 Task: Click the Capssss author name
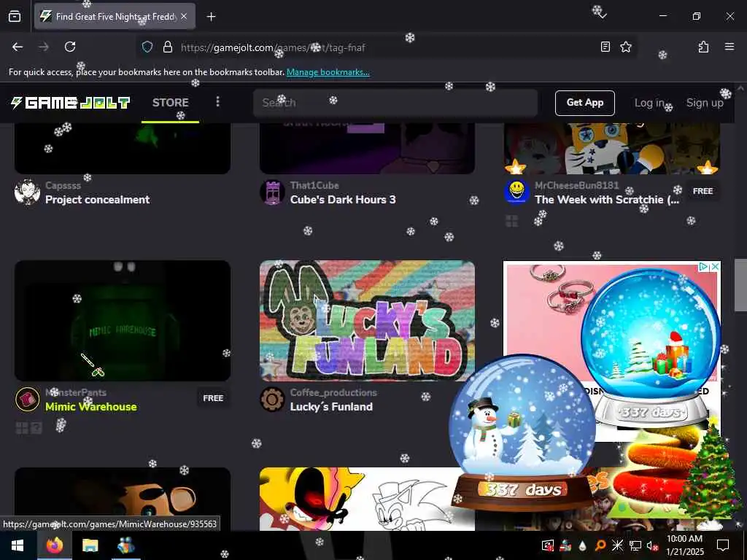click(x=63, y=185)
